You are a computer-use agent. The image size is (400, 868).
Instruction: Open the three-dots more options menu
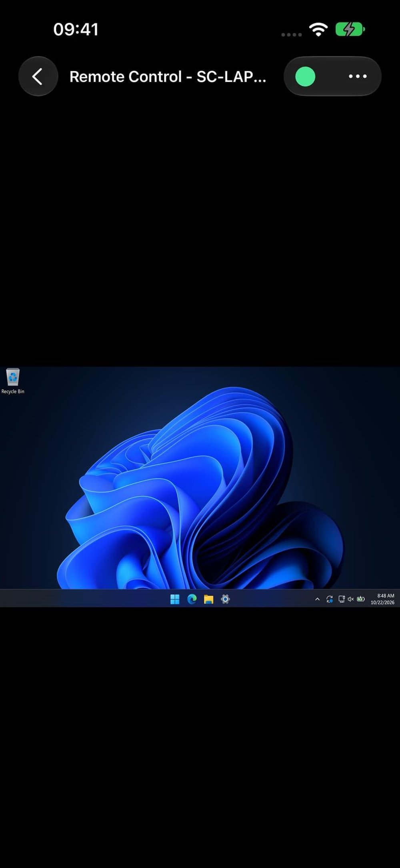click(358, 76)
